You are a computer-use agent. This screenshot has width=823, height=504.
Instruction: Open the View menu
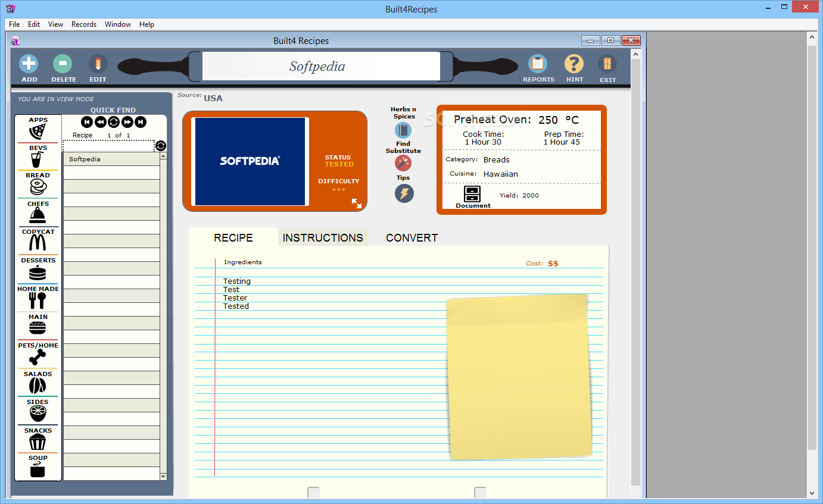(55, 24)
